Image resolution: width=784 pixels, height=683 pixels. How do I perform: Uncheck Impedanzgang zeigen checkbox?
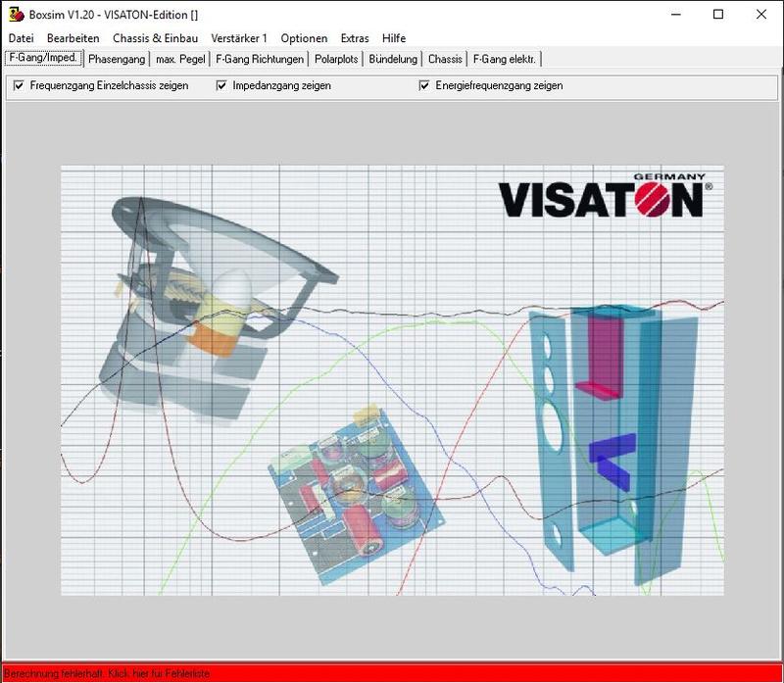(221, 85)
